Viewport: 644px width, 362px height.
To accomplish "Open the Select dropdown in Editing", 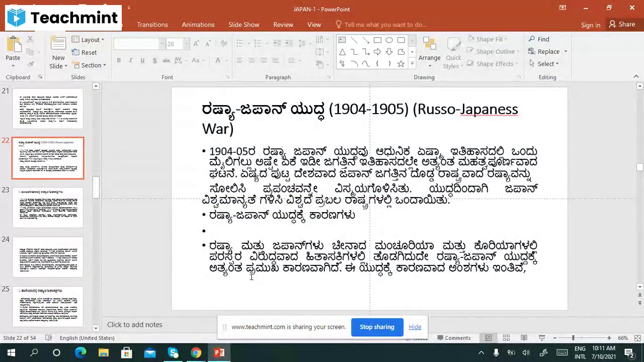I will coord(544,64).
